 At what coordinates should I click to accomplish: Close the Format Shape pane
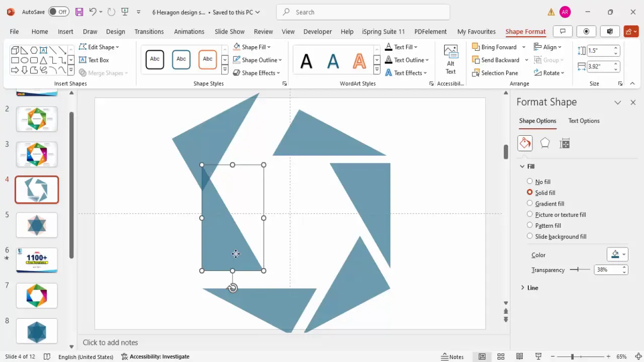[633, 102]
